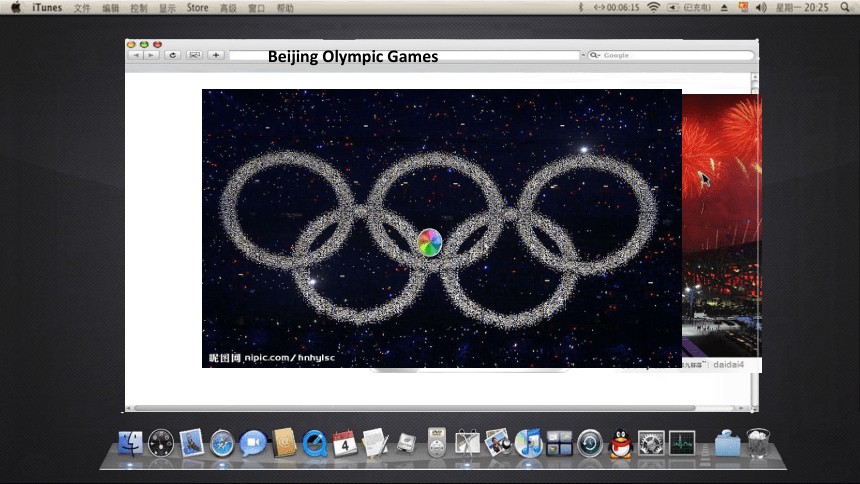This screenshot has height=484, width=860.
Task: Launch Time Machine from the dock
Action: pyautogui.click(x=590, y=443)
